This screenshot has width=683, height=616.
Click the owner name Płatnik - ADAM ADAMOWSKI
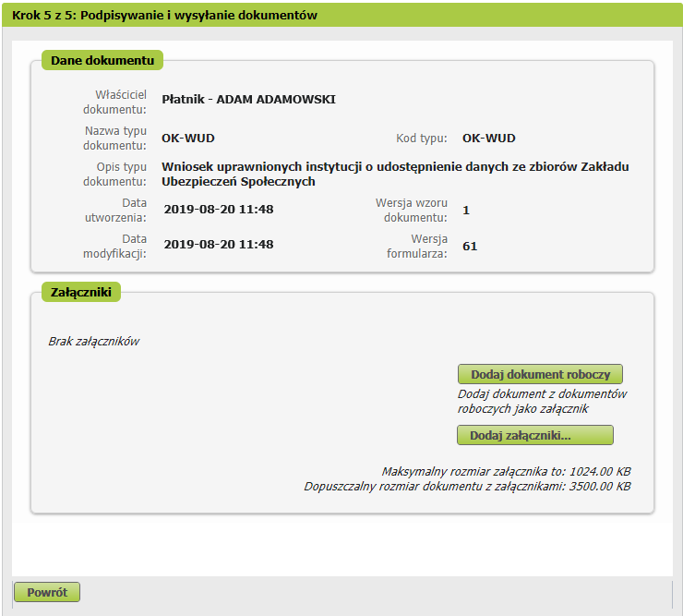248,100
